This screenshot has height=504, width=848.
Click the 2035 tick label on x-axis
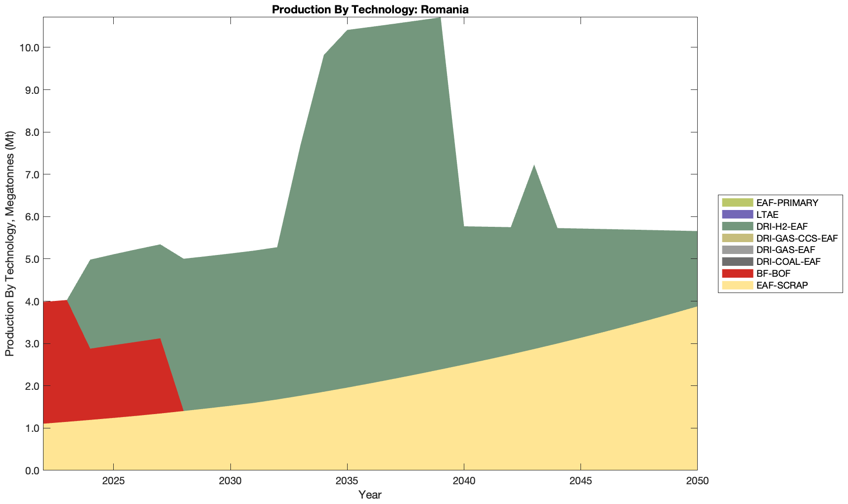(347, 482)
